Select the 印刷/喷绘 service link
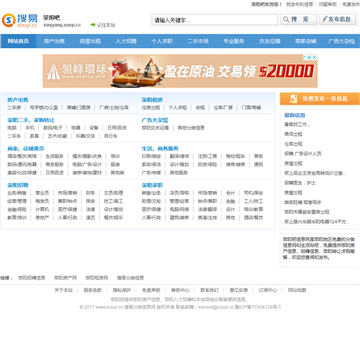 (151, 156)
